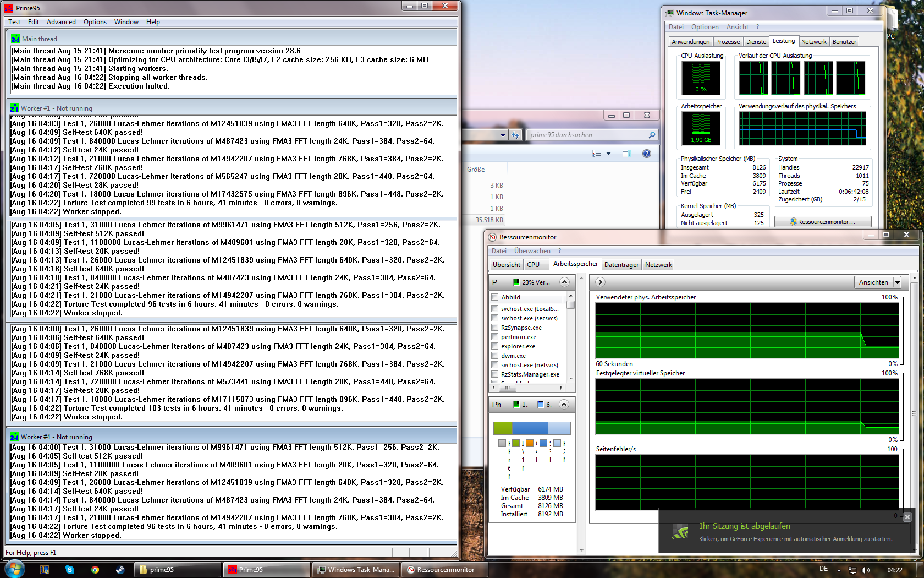Launch the League of Legends taskbar icon

click(45, 570)
